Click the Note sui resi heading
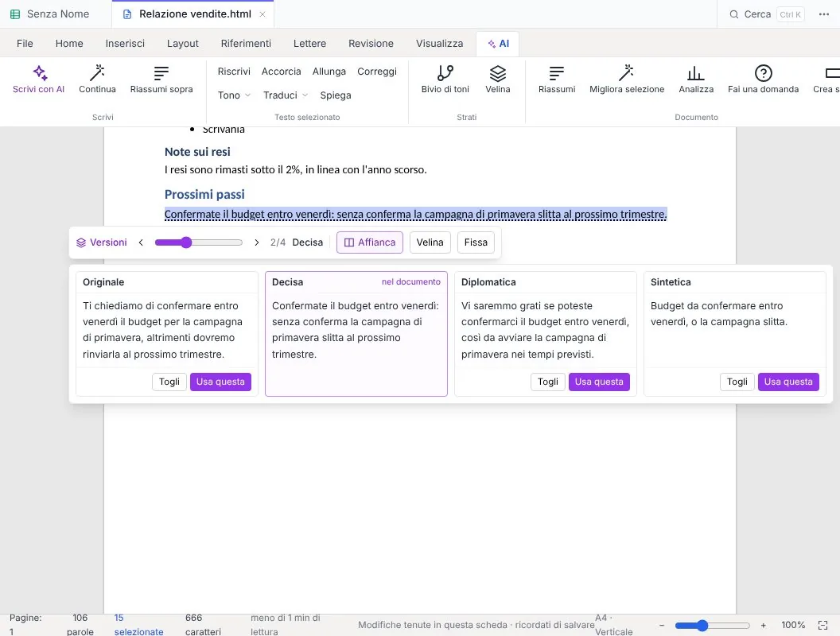The image size is (840, 636). (x=197, y=152)
